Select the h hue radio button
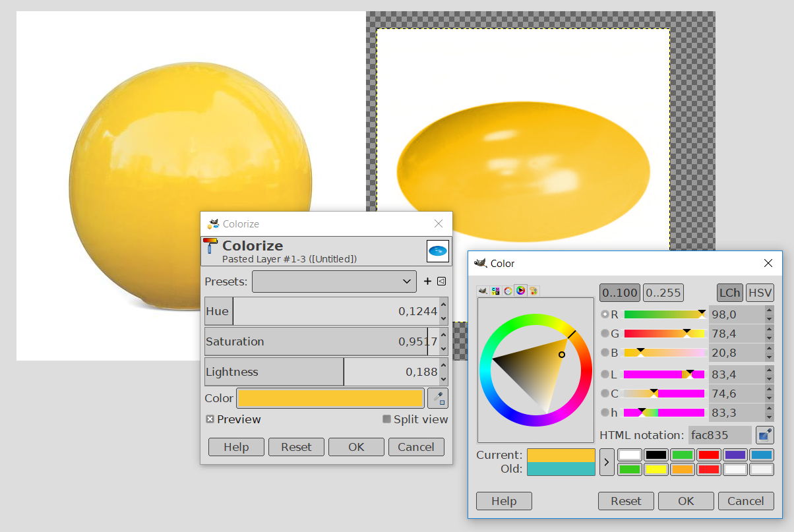794x532 pixels. click(605, 413)
